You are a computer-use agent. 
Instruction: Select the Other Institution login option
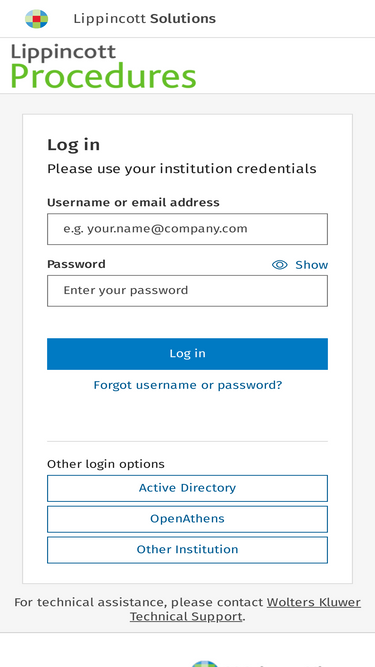click(x=188, y=550)
